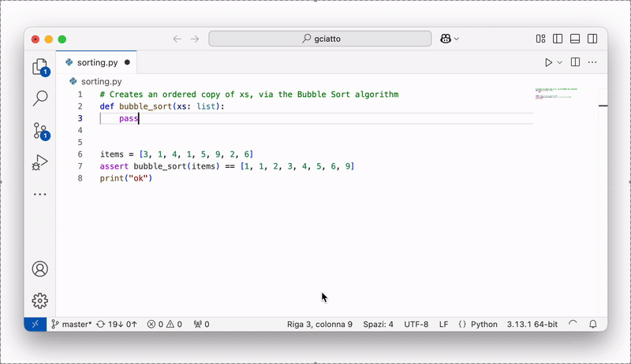Image resolution: width=631 pixels, height=364 pixels.
Task: Open editor More Actions ellipsis menu
Action: (x=593, y=62)
